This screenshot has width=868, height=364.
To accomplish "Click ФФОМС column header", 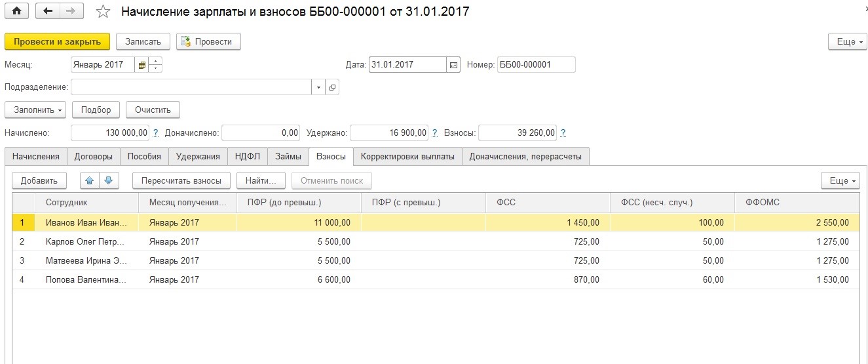I will [x=797, y=203].
